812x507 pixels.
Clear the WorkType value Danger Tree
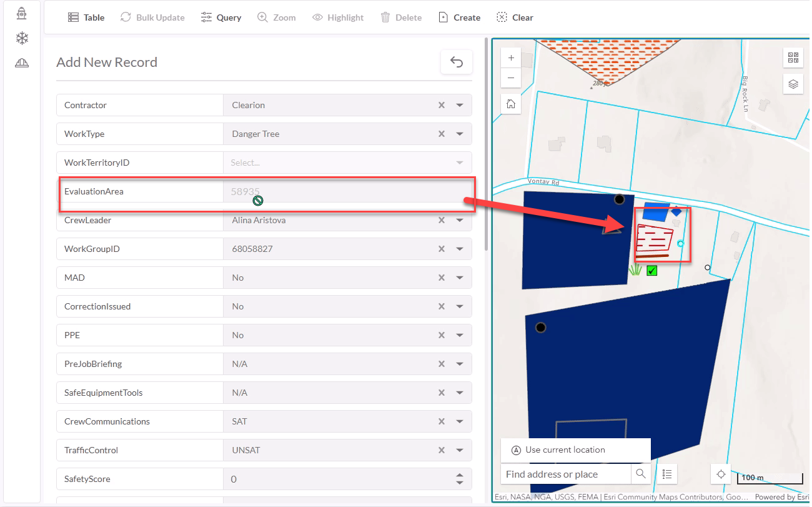(442, 134)
